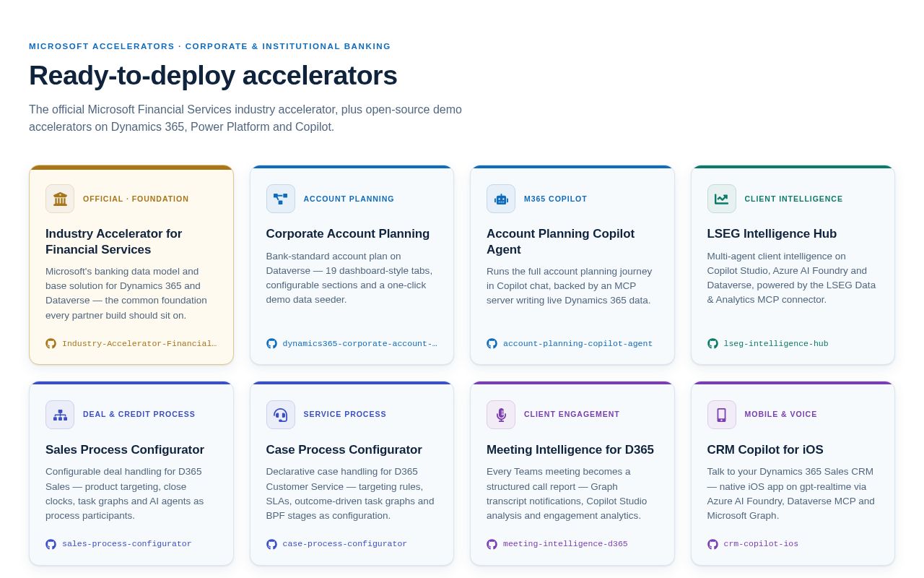Click the description starting 'Bank-standard account plan'
This screenshot has width=924, height=578.
coord(350,278)
